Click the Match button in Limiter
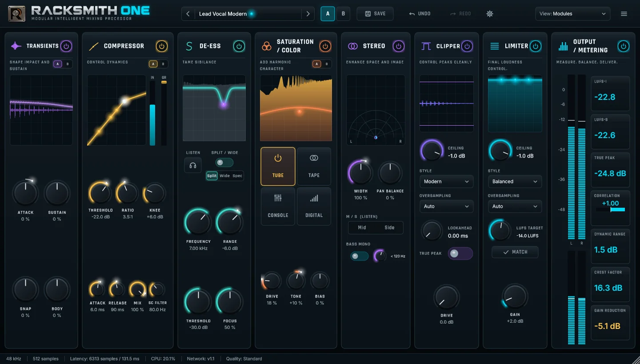 [x=515, y=252]
